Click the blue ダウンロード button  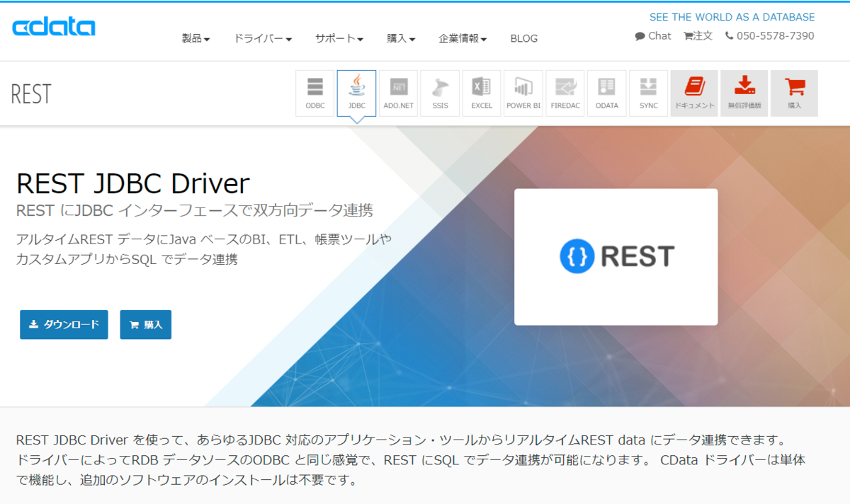[x=64, y=324]
